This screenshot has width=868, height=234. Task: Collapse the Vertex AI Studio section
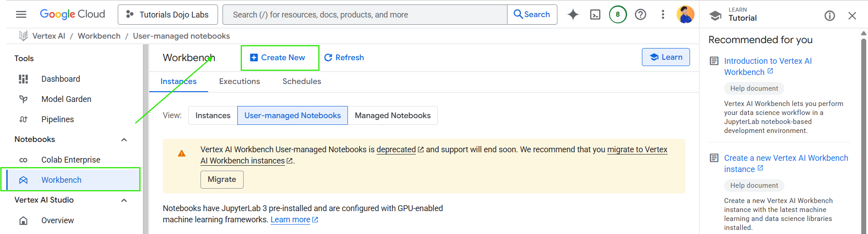tap(124, 200)
